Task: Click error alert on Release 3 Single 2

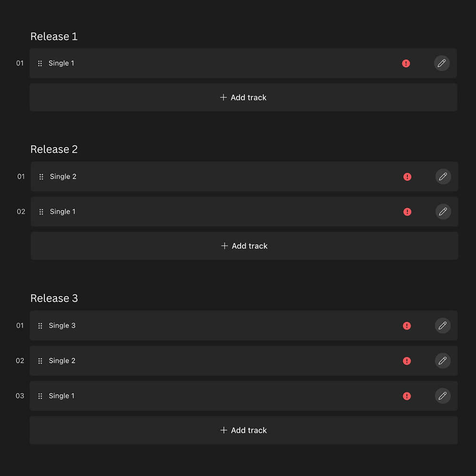Action: pyautogui.click(x=407, y=361)
